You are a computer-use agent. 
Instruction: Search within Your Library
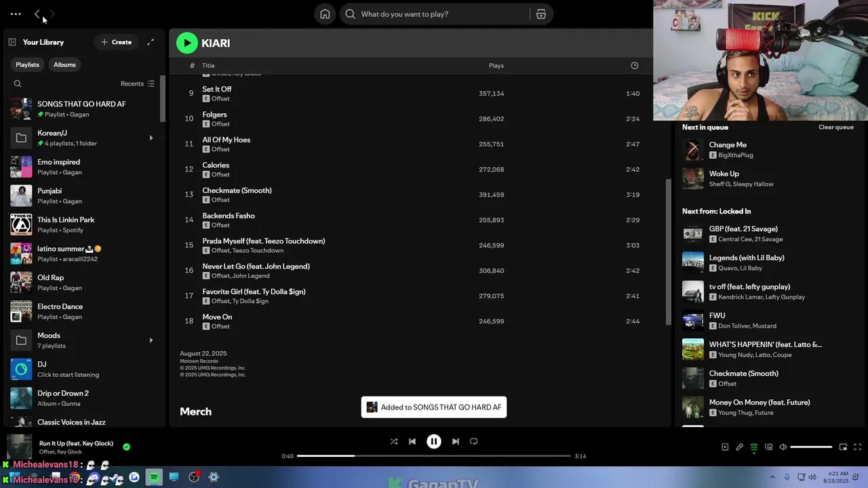coord(18,83)
